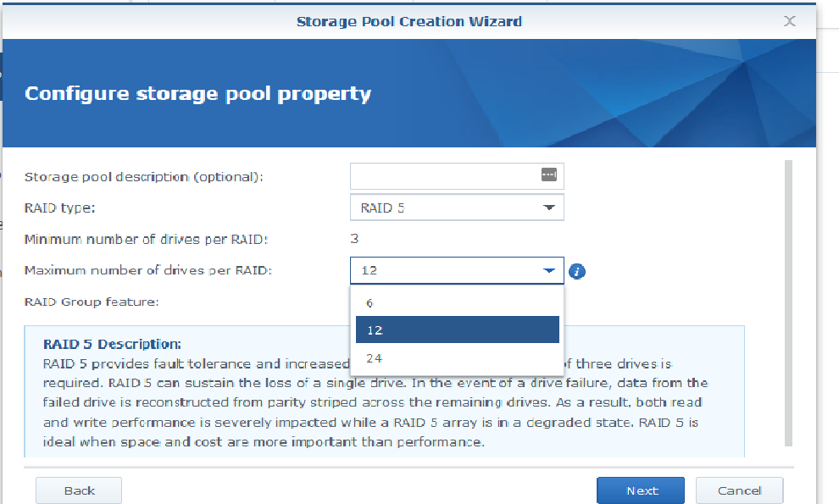Click the information icon beside drives dropdown
Image resolution: width=839 pixels, height=504 pixels.
pyautogui.click(x=578, y=269)
